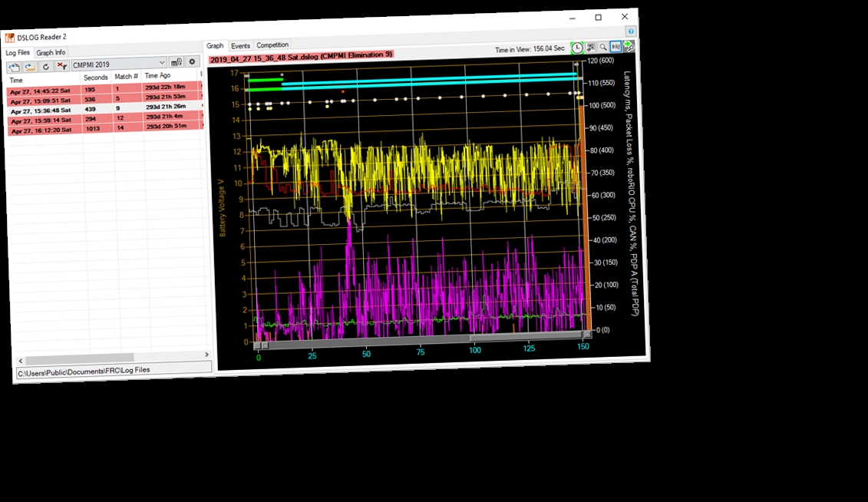The width and height of the screenshot is (868, 502).
Task: Select log row Apr 27, 15:36:48 Sat
Action: 105,108
